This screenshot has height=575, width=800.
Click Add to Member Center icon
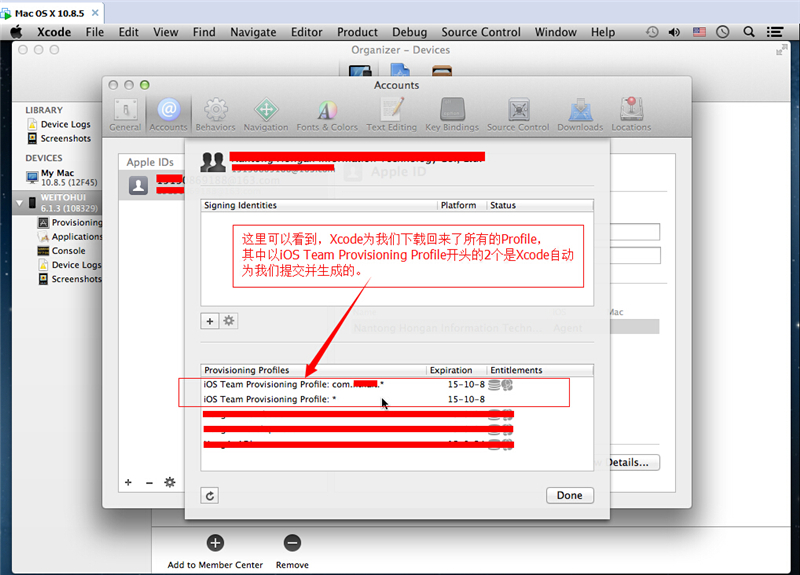[215, 543]
